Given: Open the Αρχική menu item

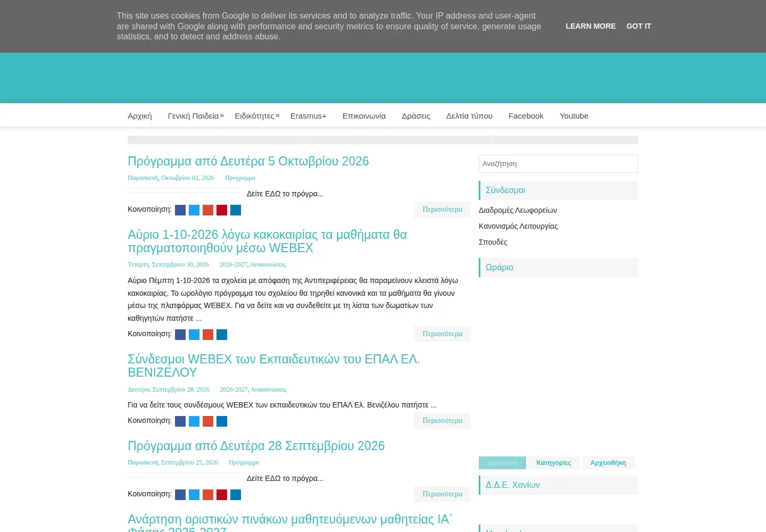Looking at the screenshot, I should click(140, 116).
